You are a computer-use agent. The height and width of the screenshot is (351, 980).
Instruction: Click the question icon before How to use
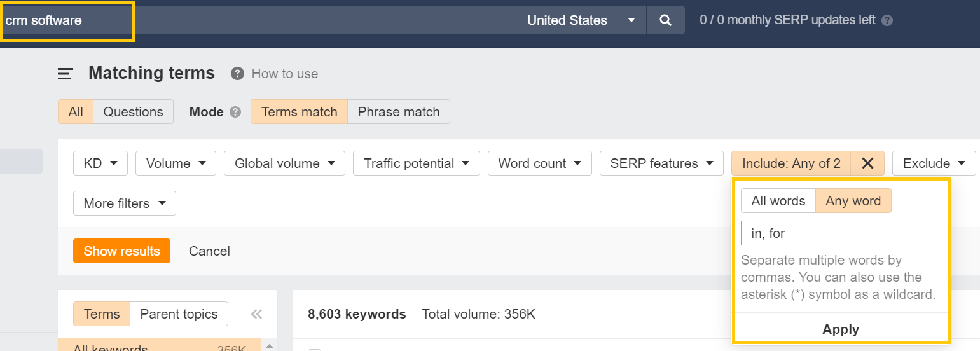[237, 74]
